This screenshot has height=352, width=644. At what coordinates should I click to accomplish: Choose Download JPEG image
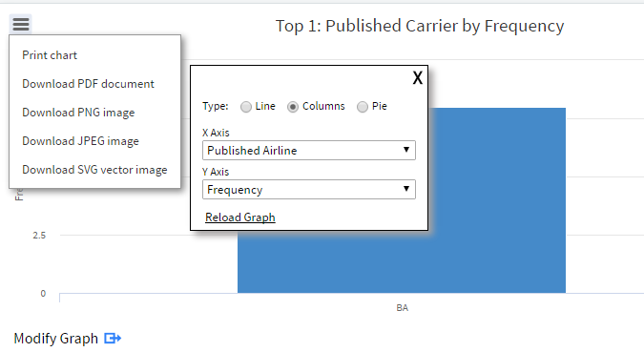80,141
